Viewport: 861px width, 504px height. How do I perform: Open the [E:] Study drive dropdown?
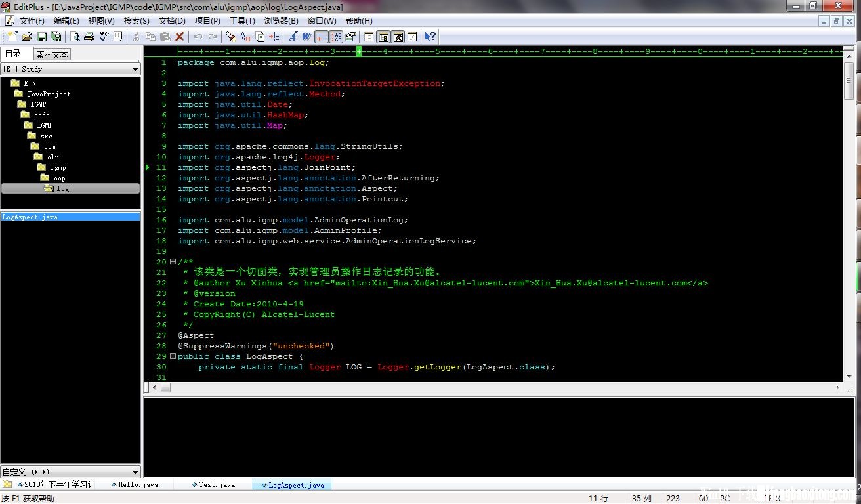(x=136, y=69)
